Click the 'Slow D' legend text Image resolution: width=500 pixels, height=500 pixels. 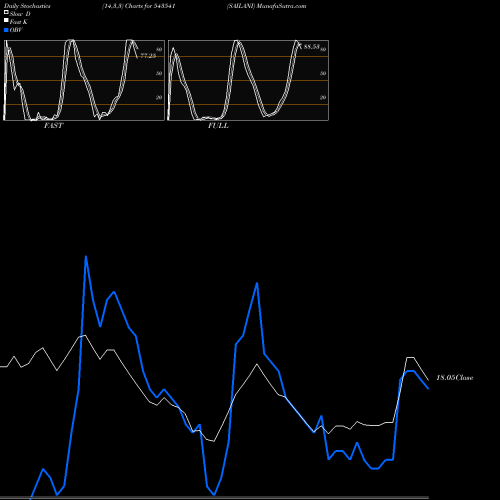(20, 14)
